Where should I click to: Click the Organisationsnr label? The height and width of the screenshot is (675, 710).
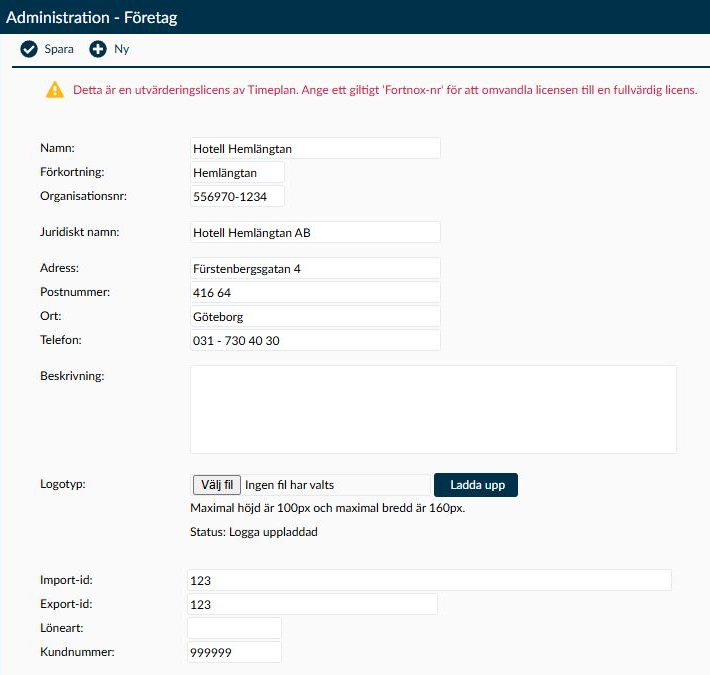[x=83, y=196]
